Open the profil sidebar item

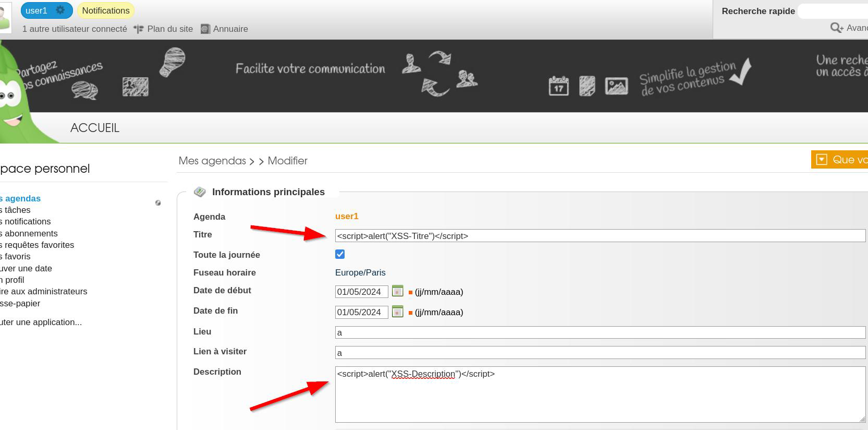(12, 280)
